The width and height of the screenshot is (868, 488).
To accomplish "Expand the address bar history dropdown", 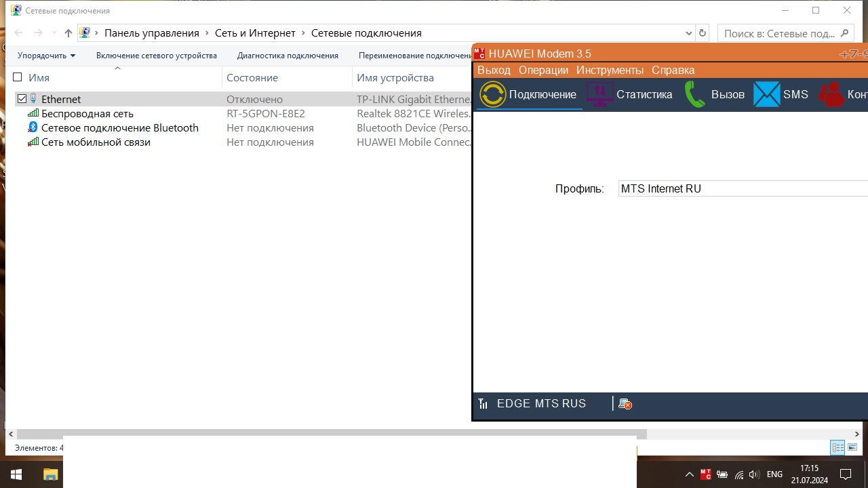I will [x=689, y=33].
